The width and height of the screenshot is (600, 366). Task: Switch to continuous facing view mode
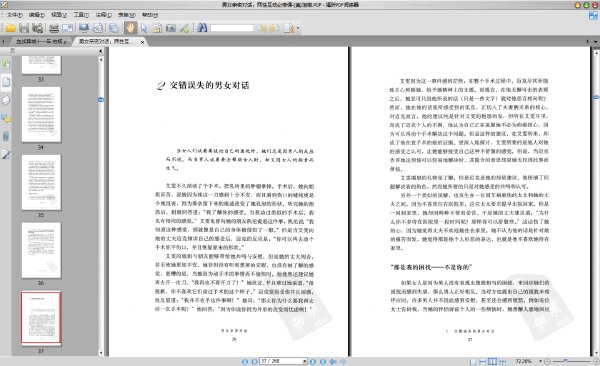pyautogui.click(x=502, y=361)
